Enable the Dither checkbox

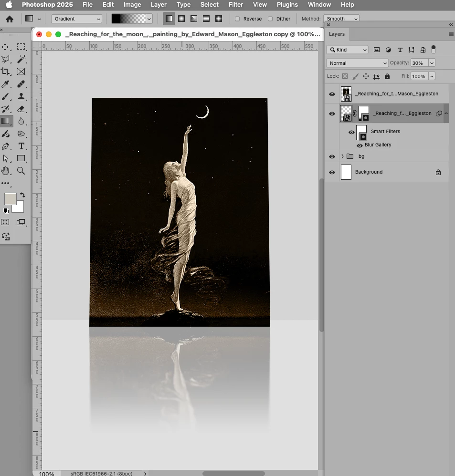270,19
